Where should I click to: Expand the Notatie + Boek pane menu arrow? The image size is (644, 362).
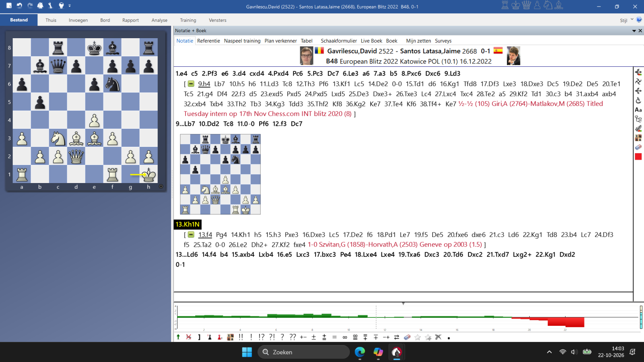click(x=634, y=31)
